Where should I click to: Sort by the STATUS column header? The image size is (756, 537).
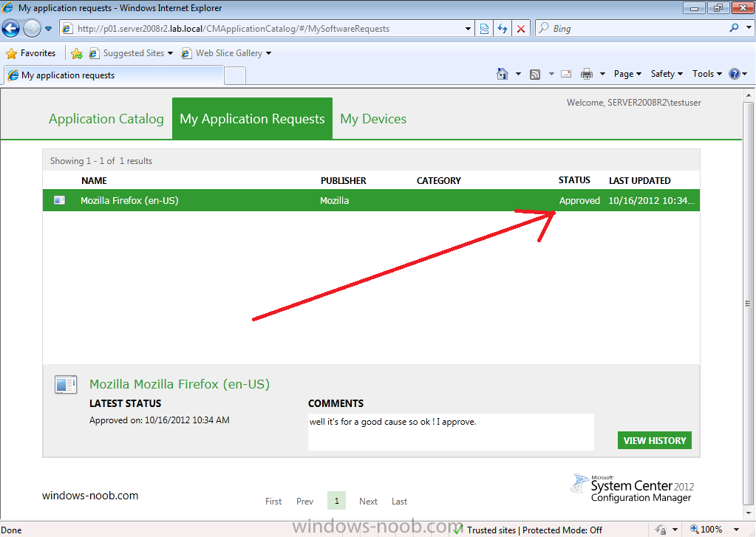[574, 180]
